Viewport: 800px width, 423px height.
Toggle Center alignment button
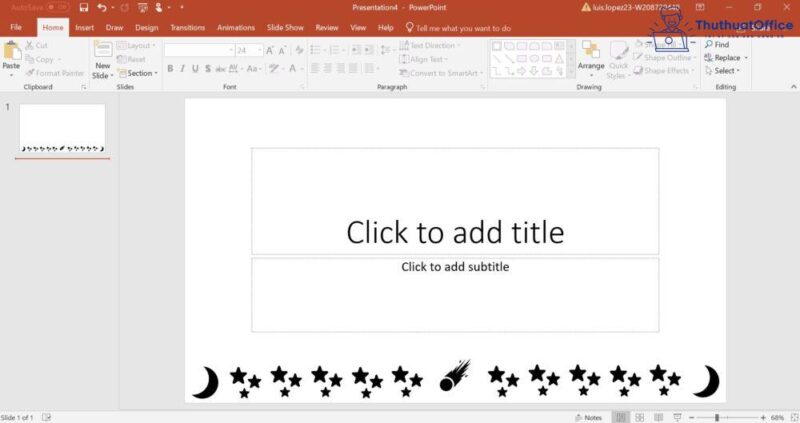328,68
